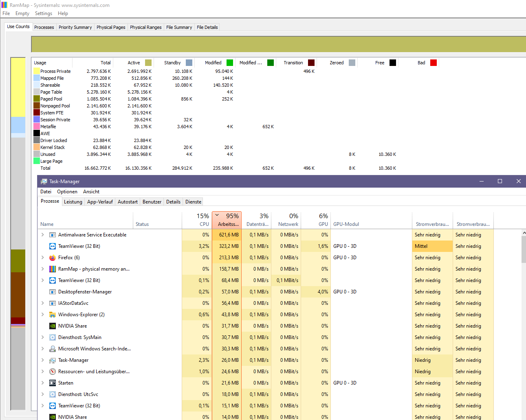This screenshot has width=526, height=420.
Task: Open the RamMap File menu
Action: pos(6,13)
